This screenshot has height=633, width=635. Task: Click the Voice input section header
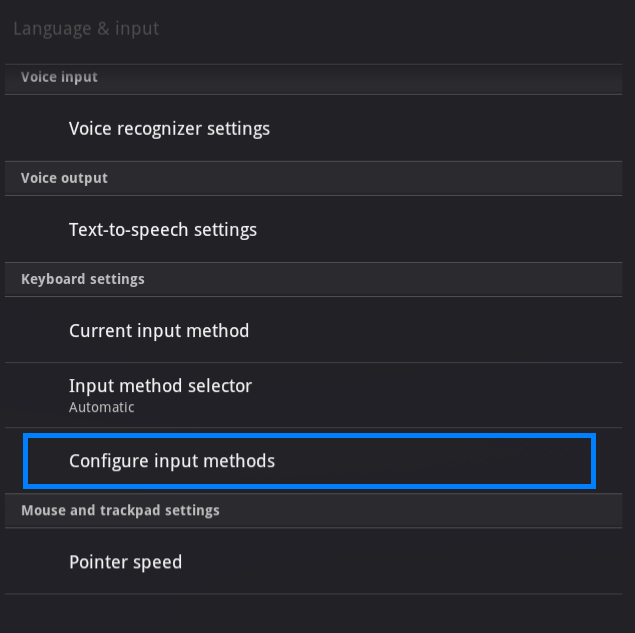coord(59,77)
